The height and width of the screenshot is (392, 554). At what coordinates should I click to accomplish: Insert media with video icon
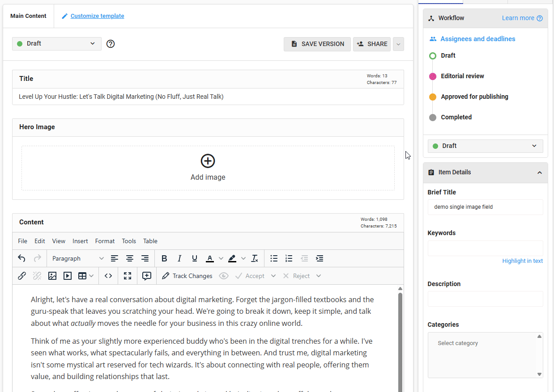68,276
